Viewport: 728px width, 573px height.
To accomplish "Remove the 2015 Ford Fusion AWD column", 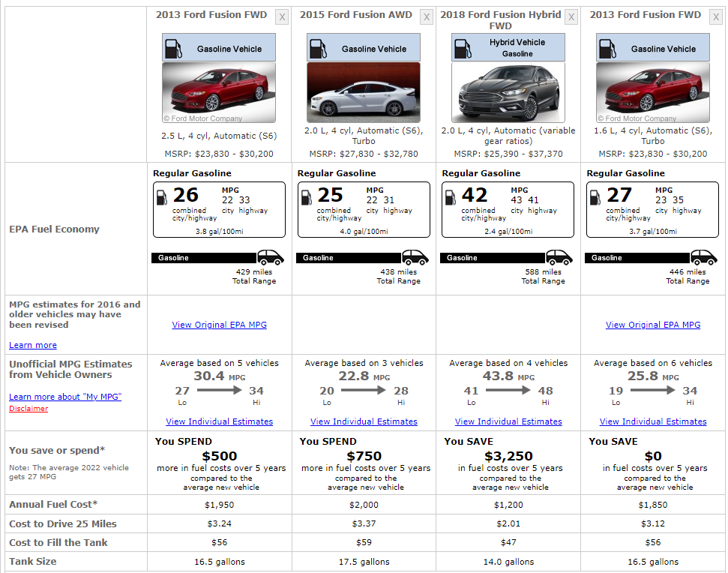I will (427, 17).
